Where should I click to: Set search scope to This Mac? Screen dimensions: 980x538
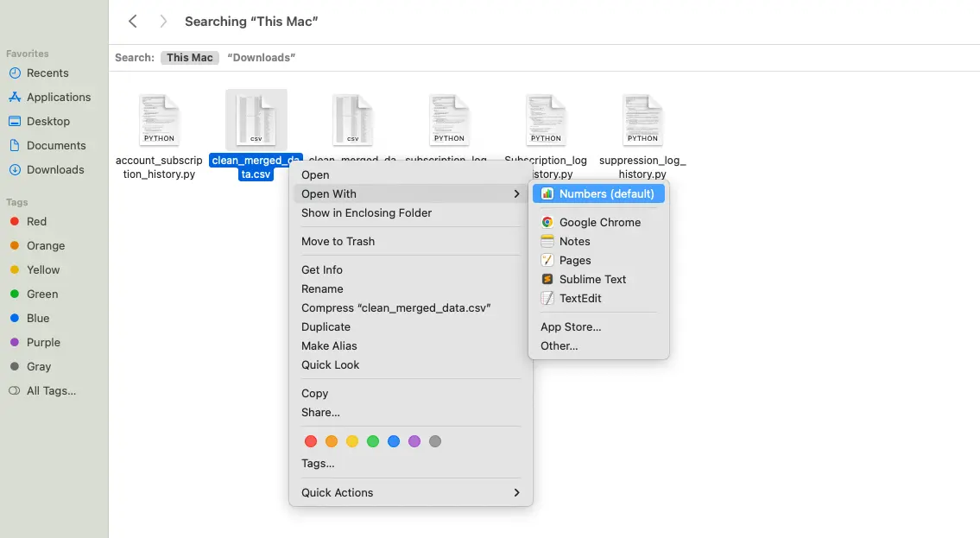(x=189, y=58)
